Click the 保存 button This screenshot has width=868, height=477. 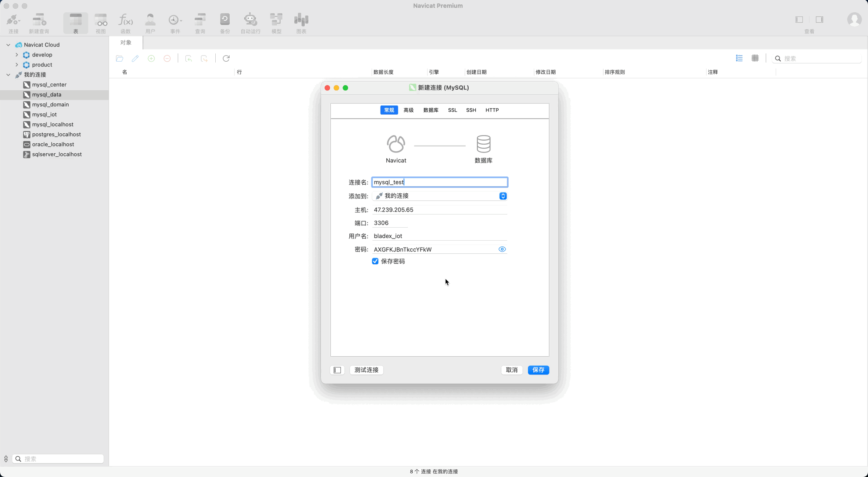538,370
